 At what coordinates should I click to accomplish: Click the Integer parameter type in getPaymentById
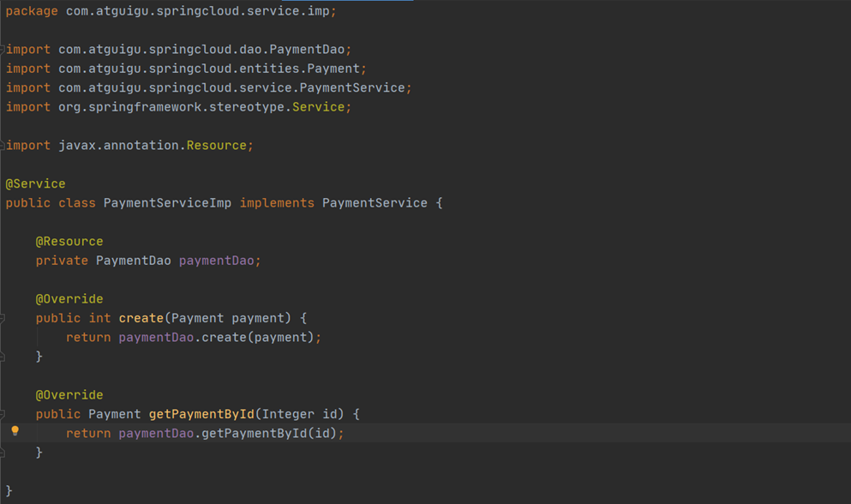pos(288,414)
